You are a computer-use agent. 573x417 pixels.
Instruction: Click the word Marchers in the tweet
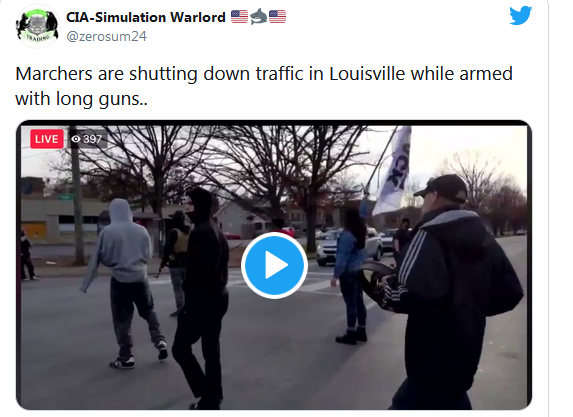click(x=54, y=74)
